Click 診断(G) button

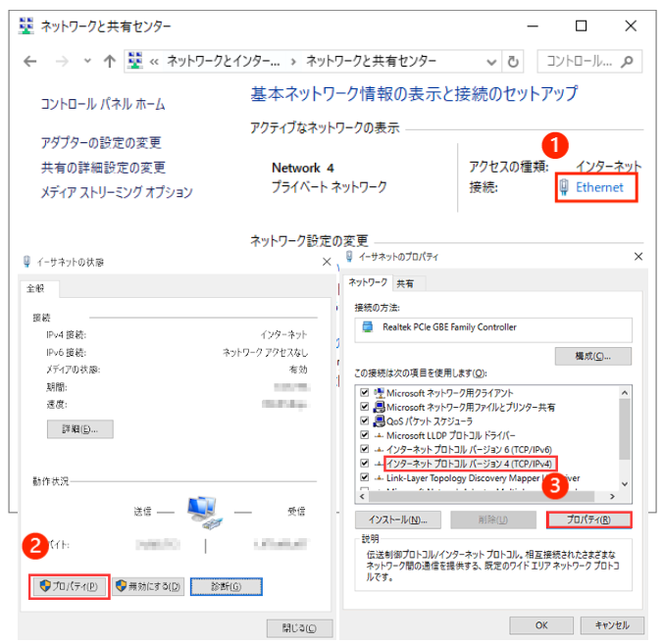click(x=227, y=586)
